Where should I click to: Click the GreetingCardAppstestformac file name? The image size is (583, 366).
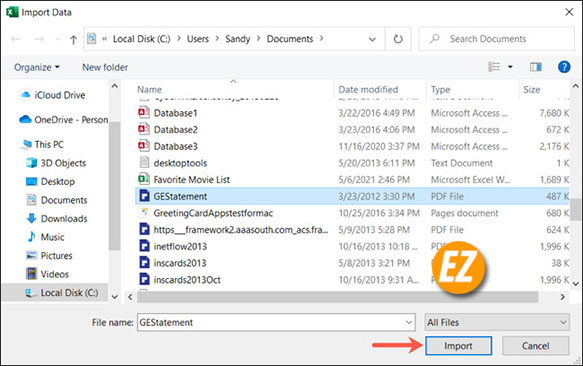[x=213, y=213]
